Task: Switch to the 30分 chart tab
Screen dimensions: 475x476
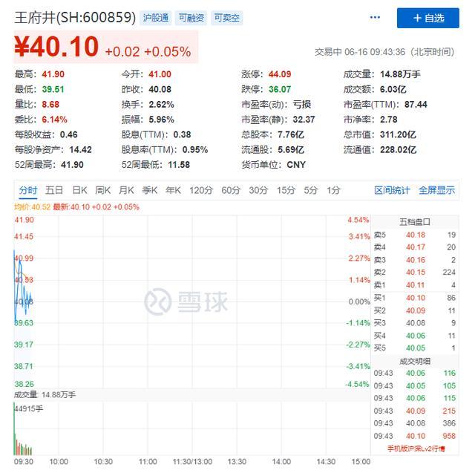Action: [x=258, y=190]
